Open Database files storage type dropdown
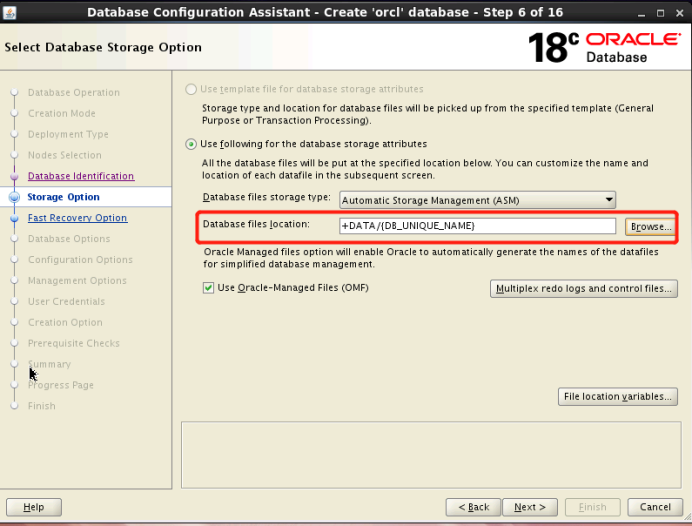This screenshot has width=692, height=526. 478,200
